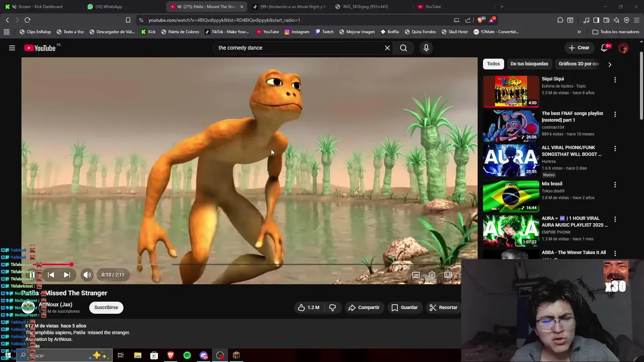
Task: Toggle the browser sidebar panel
Action: pos(596,20)
